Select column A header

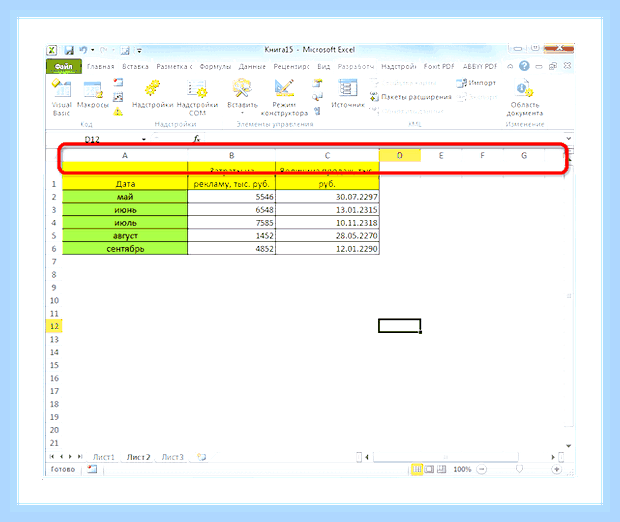125,155
